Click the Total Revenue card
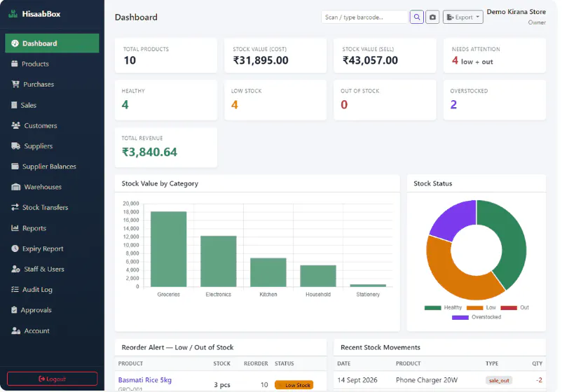Screen dimensions: 562x392 166,147
